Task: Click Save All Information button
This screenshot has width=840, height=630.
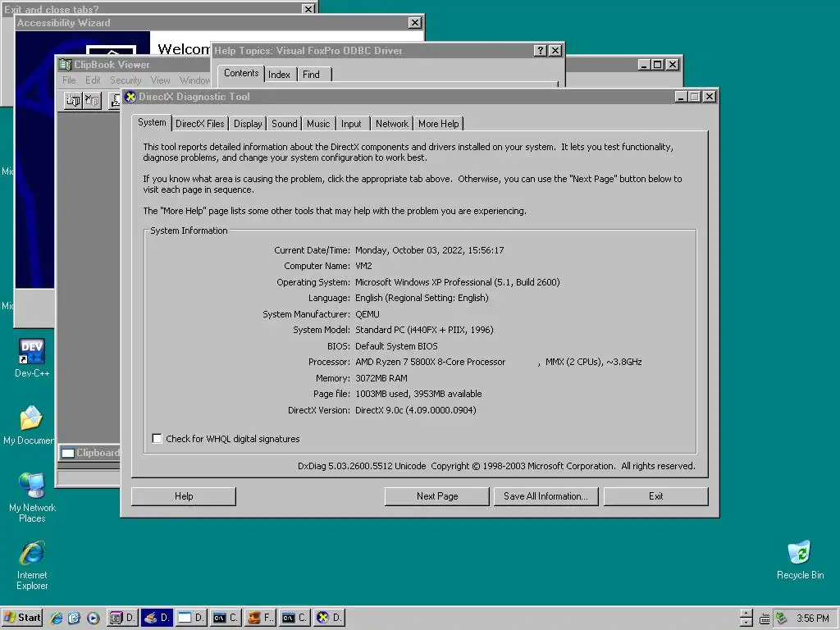Action: [x=546, y=496]
